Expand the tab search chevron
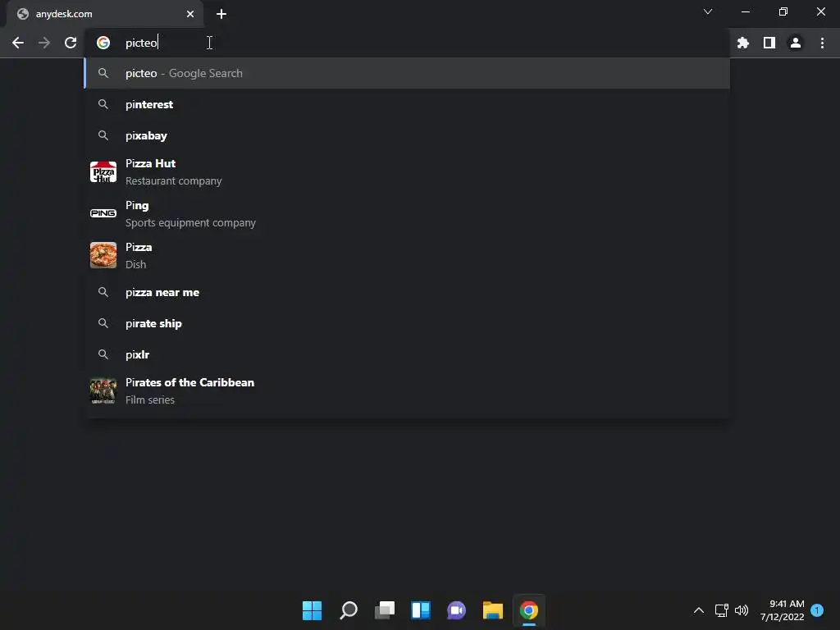Screen dimensions: 840x630 click(x=708, y=11)
